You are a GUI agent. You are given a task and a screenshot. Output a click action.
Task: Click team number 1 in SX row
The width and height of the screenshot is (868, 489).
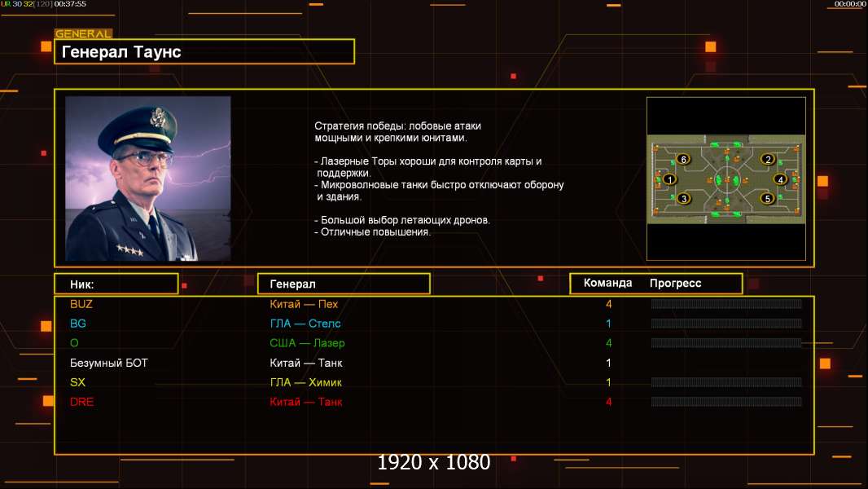pyautogui.click(x=608, y=382)
